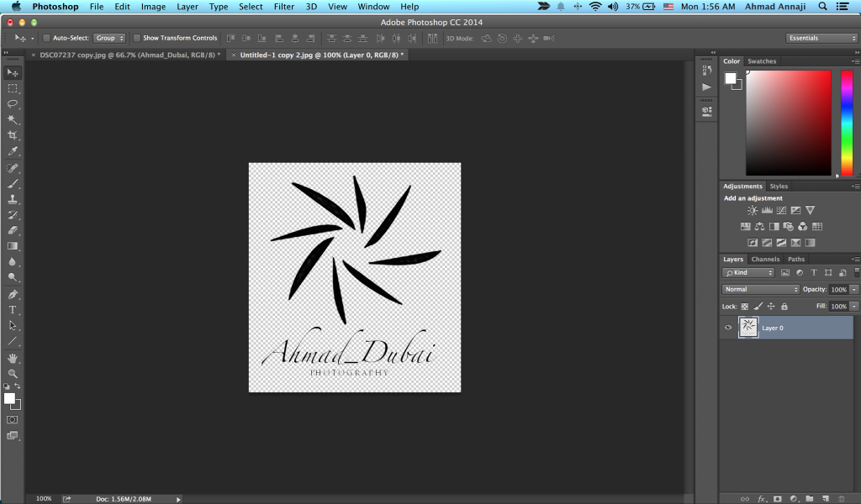861x504 pixels.
Task: Toggle lock all on layer
Action: pyautogui.click(x=784, y=307)
